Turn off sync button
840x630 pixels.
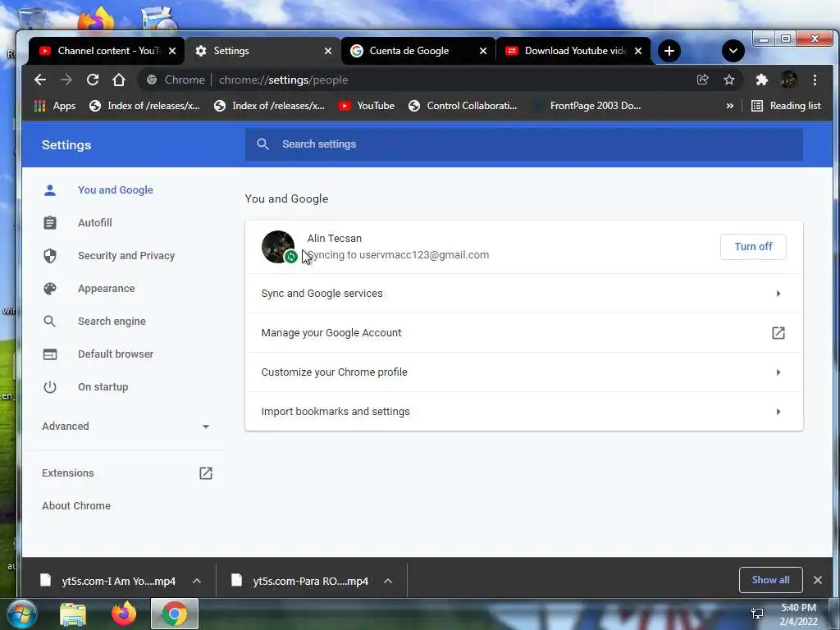[753, 246]
